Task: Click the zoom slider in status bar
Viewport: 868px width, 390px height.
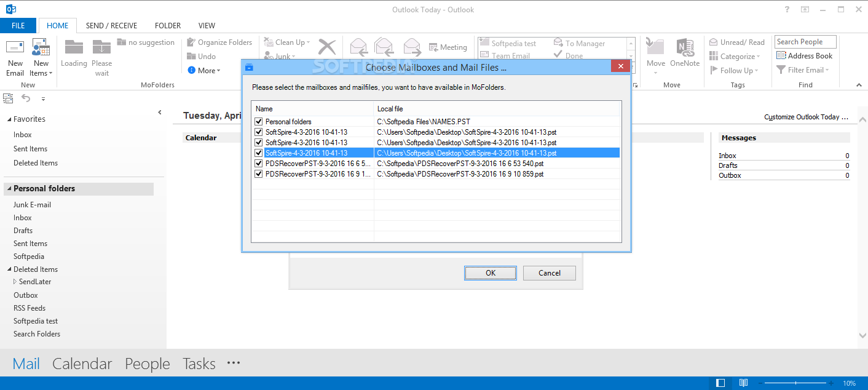Action: point(796,383)
